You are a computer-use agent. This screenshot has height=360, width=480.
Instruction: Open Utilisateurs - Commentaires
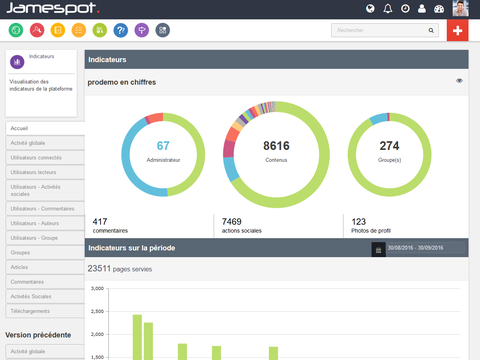[x=45, y=209]
